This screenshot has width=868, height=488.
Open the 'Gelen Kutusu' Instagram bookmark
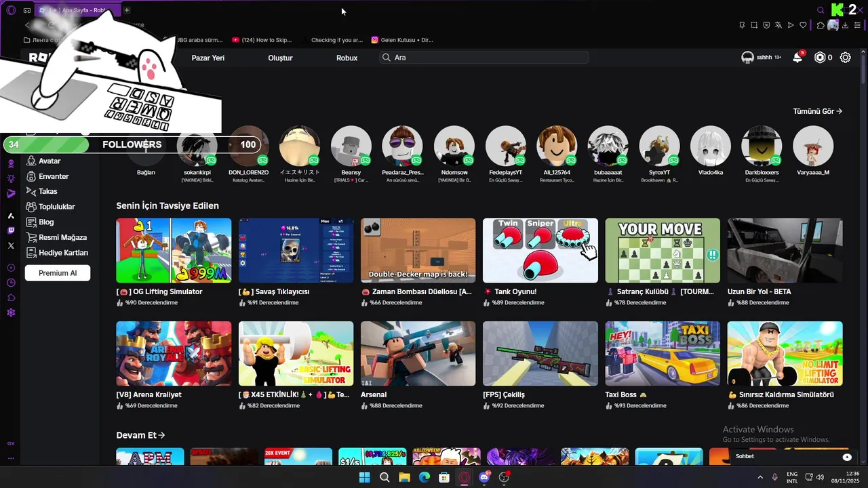point(401,40)
